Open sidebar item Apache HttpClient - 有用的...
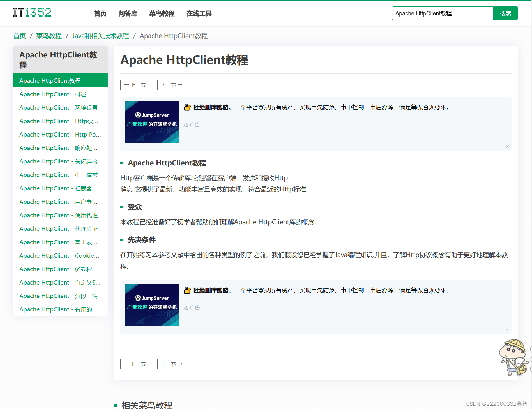Screen dimensions: 532x409 [x=60, y=309]
